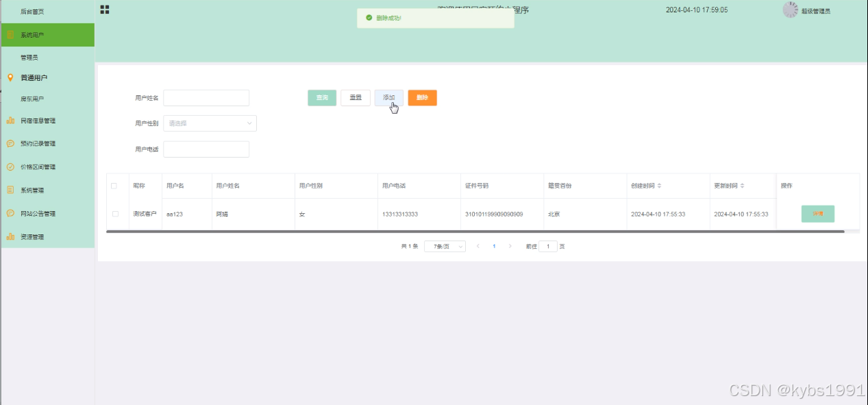This screenshot has width=868, height=405.
Task: Expand 预约记录管理 menu
Action: (x=47, y=144)
